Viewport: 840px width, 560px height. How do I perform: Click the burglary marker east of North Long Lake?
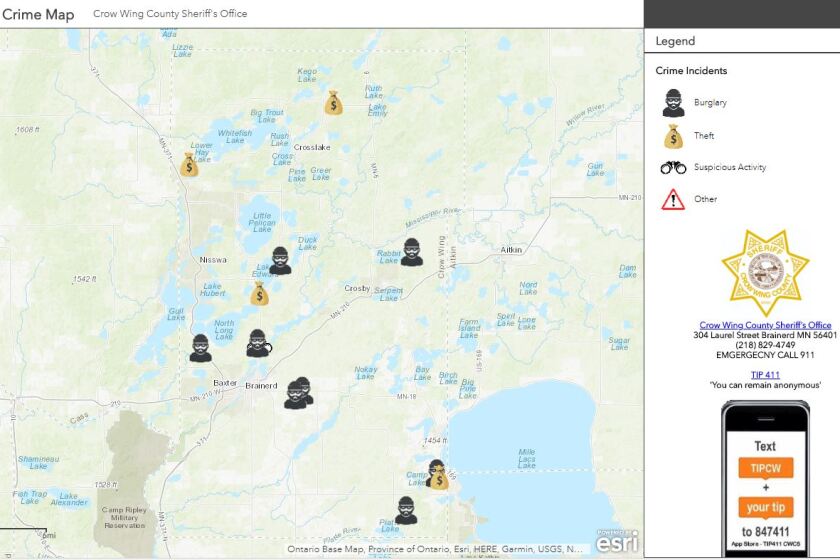click(x=258, y=343)
